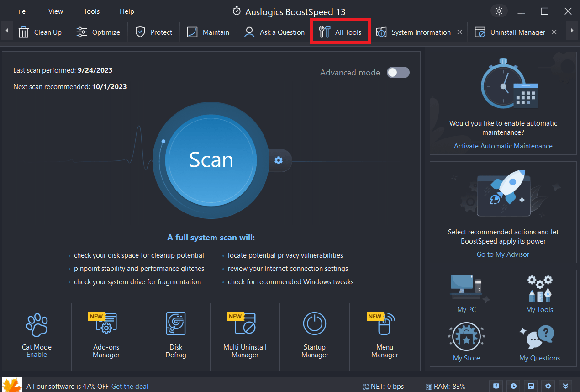Click Activate Automatic Maintenance link
Screen dimensions: 580x392
coord(503,146)
